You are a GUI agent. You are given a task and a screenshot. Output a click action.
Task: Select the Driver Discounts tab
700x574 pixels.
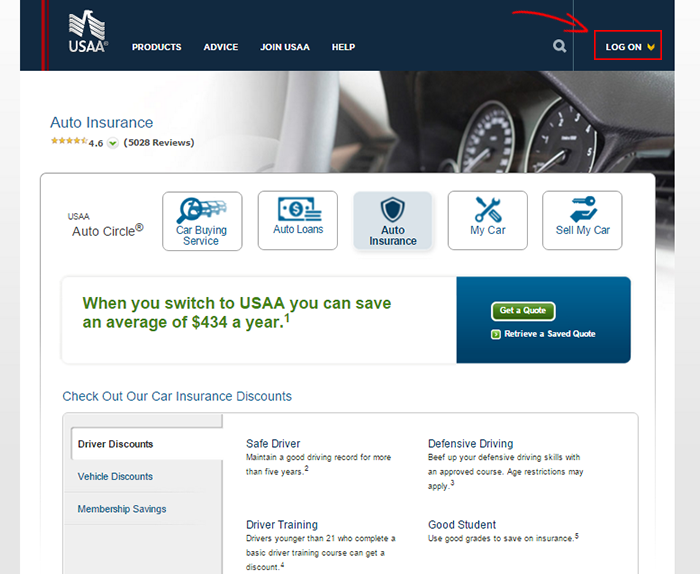(115, 444)
